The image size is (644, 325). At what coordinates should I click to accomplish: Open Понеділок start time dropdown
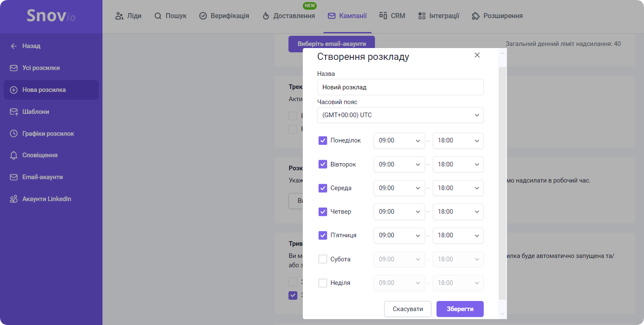click(x=399, y=141)
